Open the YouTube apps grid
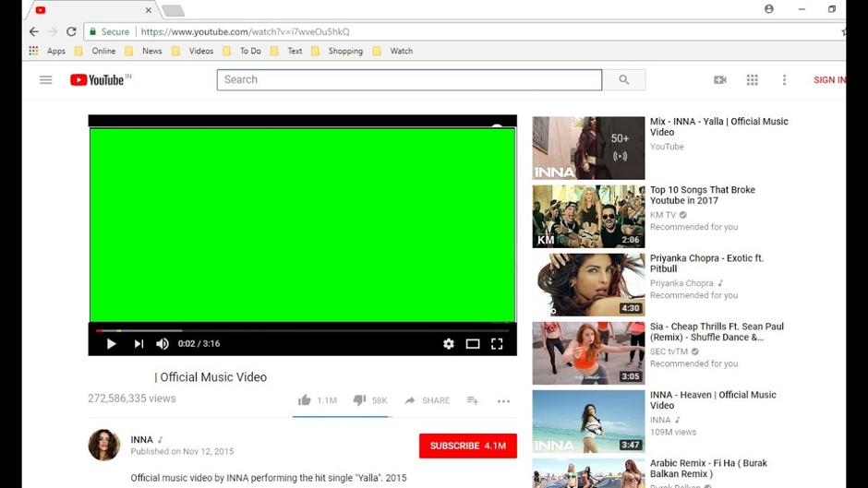Screen dimensions: 868x488 (753, 80)
